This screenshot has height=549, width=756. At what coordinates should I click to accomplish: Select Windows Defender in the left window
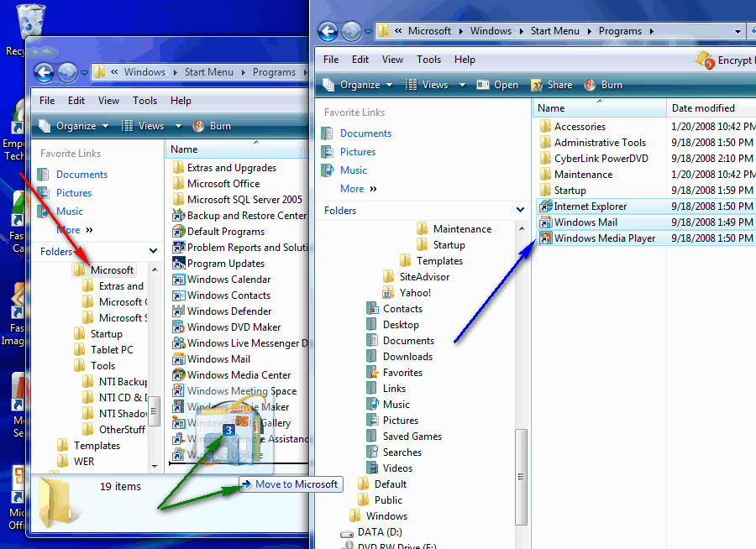click(x=223, y=311)
